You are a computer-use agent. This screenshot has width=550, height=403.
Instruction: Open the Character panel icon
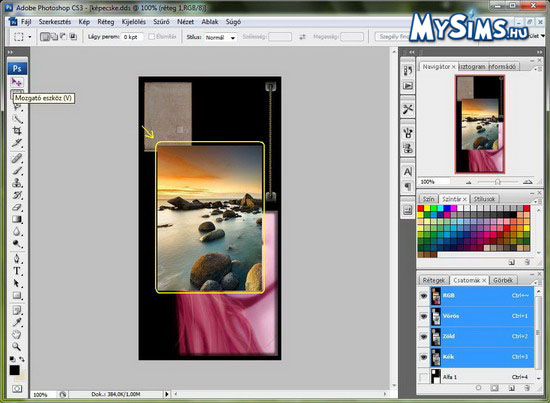(408, 172)
